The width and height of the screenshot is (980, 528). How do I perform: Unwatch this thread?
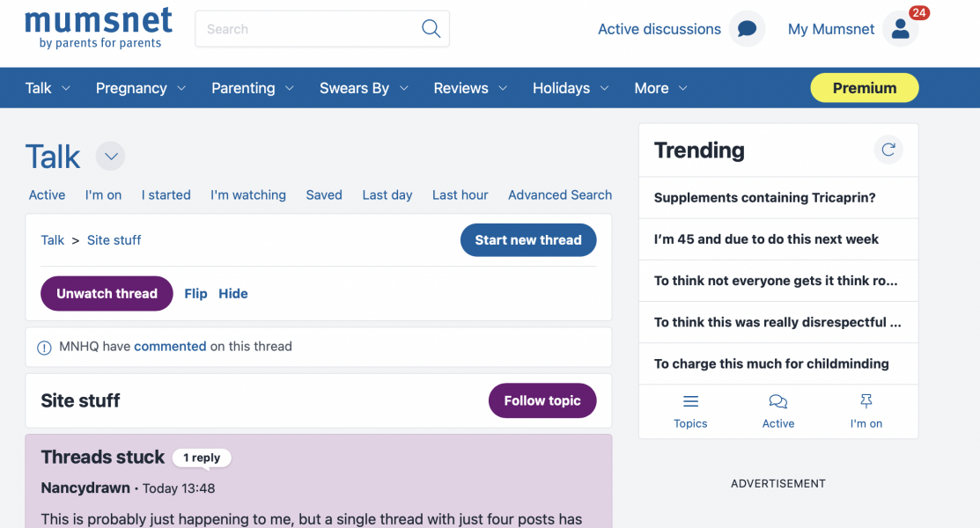coord(107,293)
